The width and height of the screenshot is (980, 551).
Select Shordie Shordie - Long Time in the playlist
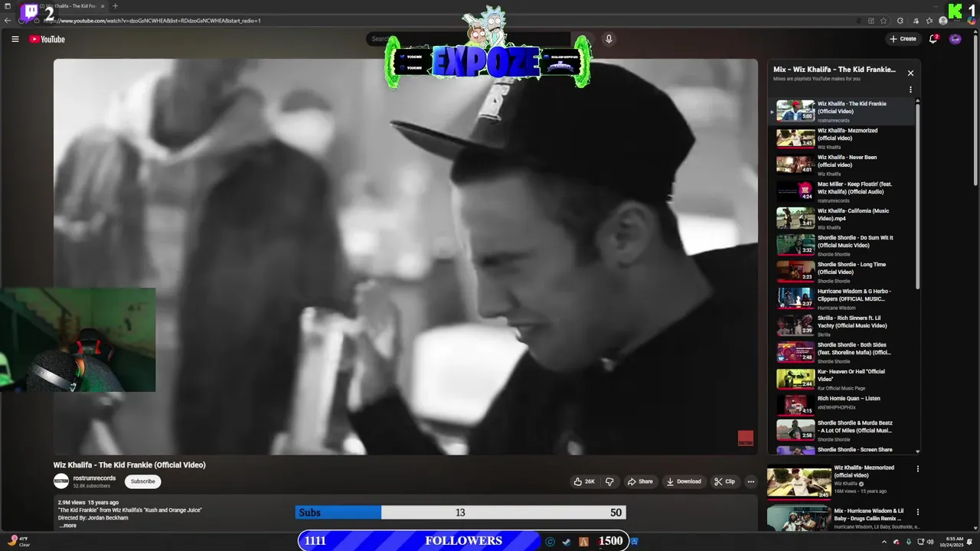842,272
